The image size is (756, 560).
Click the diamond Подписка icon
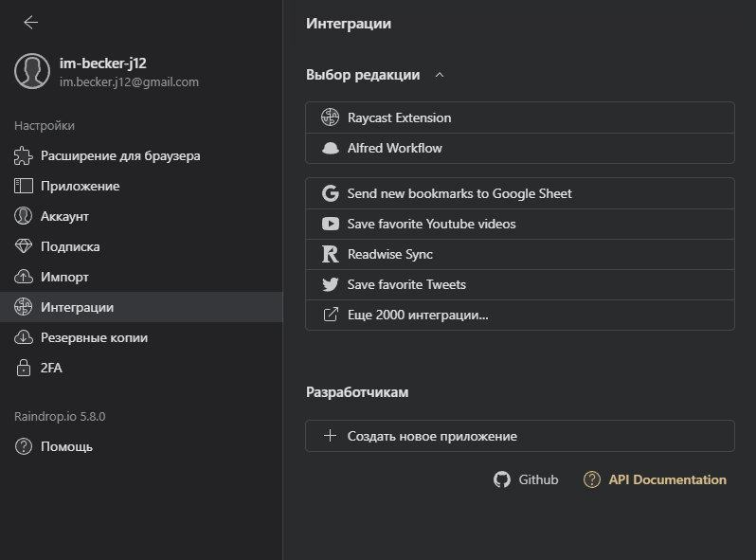(x=23, y=246)
